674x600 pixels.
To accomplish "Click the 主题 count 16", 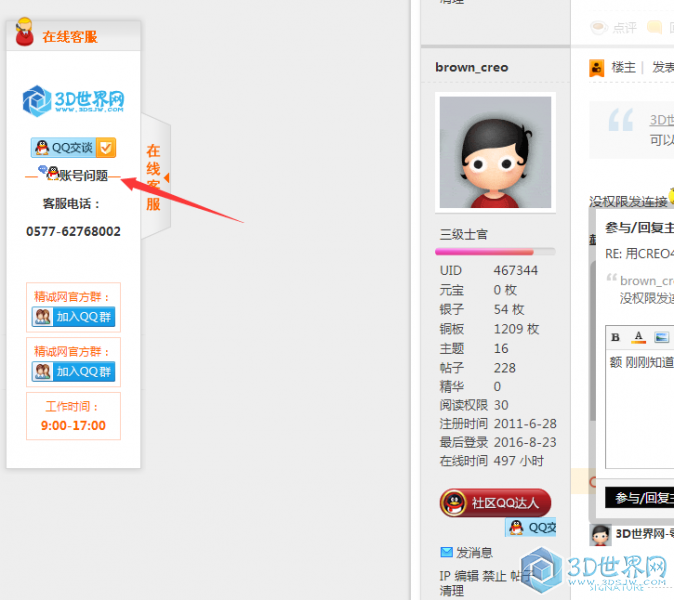I will point(501,349).
